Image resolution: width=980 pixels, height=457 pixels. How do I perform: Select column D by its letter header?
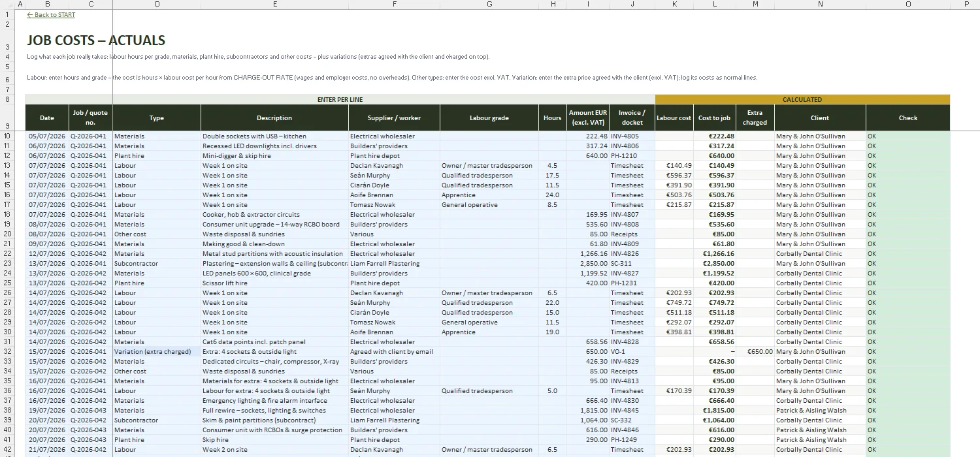157,5
